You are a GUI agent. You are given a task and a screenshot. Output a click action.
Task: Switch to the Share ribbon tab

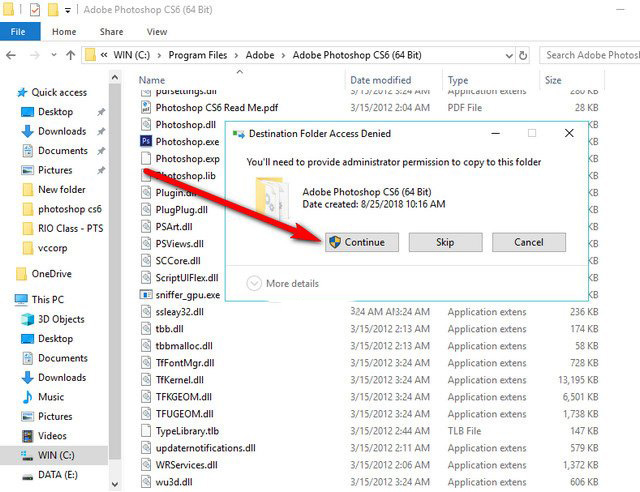click(111, 32)
